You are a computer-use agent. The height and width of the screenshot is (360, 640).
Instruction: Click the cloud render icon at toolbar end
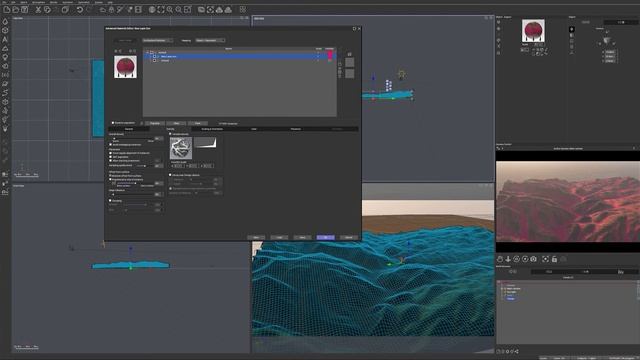[229, 9]
